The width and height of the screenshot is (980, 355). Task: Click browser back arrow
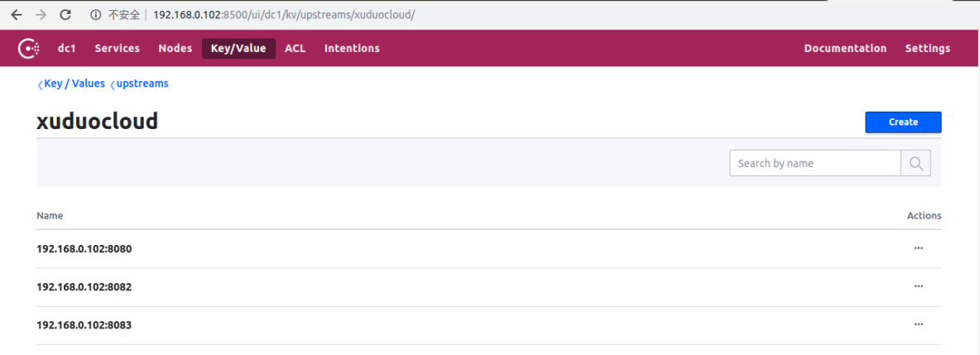click(x=16, y=15)
